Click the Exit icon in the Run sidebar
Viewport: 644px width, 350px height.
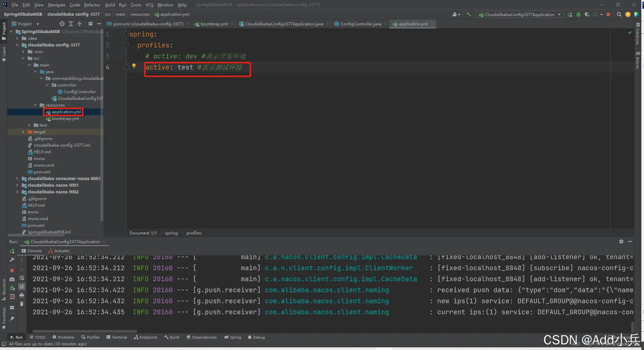point(12,297)
